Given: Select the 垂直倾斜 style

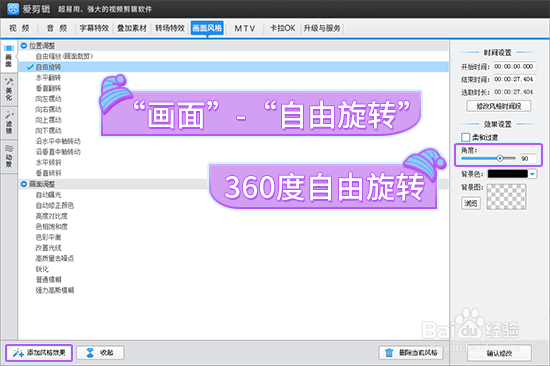Looking at the screenshot, I should (x=48, y=173).
